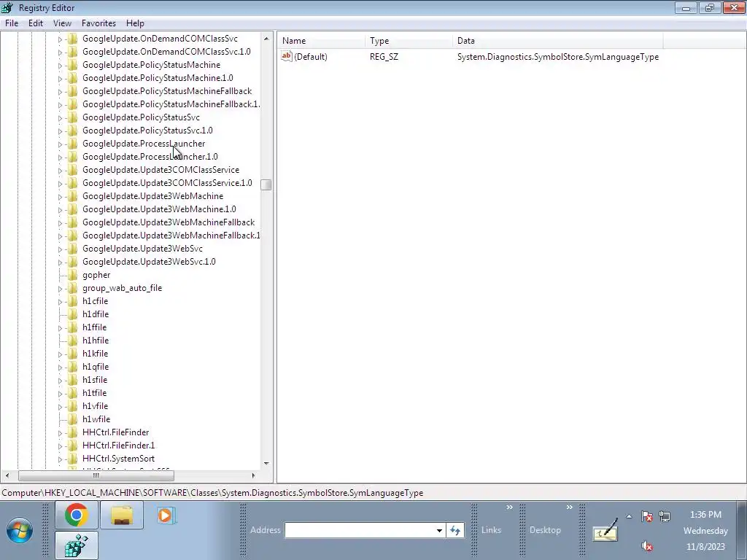
Task: Click Action Center flag tray icon
Action: pos(647,516)
